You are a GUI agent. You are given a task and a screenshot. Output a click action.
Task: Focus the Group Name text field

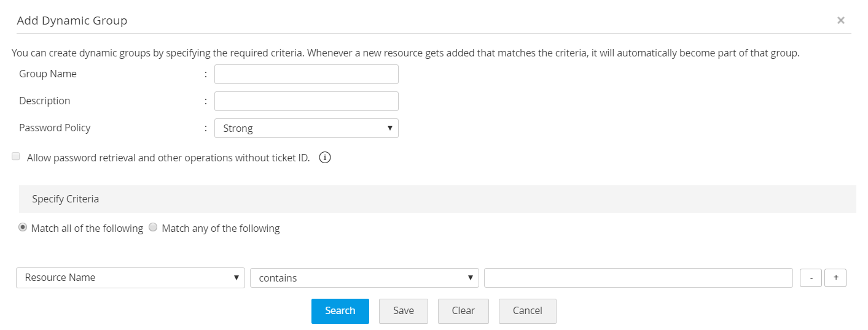coord(306,74)
